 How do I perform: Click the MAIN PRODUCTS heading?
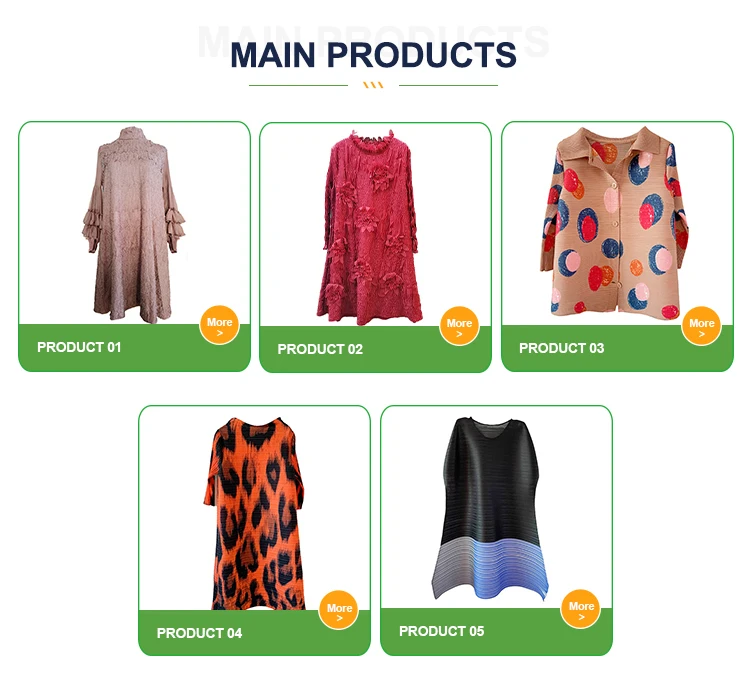[374, 55]
